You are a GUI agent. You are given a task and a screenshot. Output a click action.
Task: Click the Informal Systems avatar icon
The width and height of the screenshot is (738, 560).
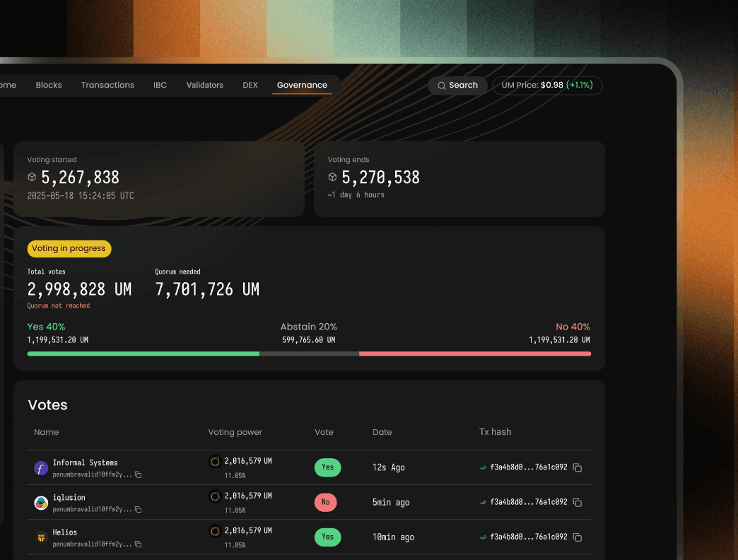coord(41,468)
